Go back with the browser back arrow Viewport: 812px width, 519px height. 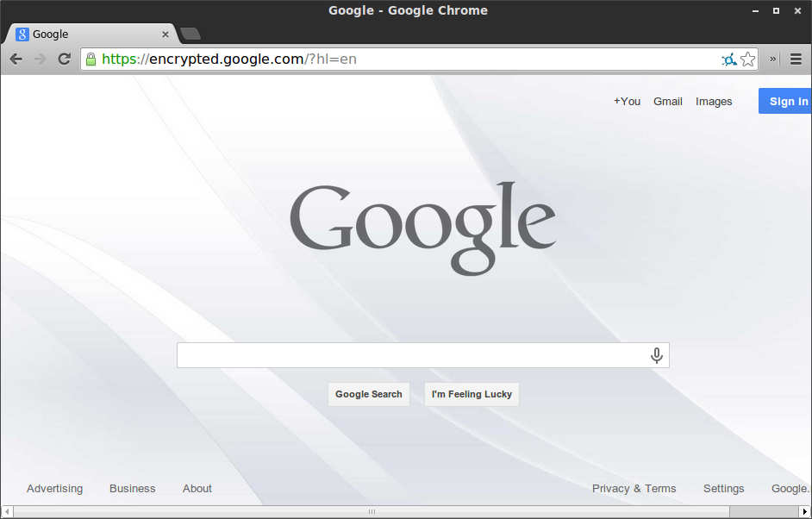16,59
